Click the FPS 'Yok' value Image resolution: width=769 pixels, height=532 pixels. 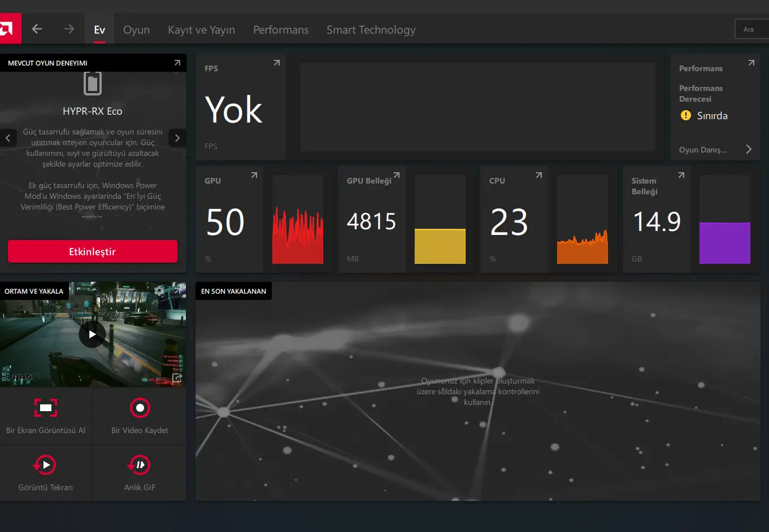pos(234,110)
